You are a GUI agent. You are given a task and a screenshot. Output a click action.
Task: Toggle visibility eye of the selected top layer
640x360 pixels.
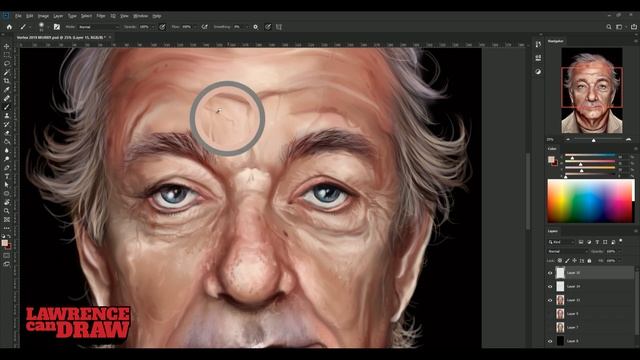tap(550, 273)
